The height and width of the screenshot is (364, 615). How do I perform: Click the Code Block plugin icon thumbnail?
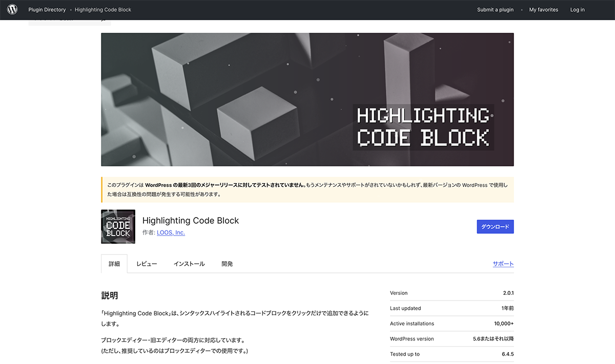[118, 227]
